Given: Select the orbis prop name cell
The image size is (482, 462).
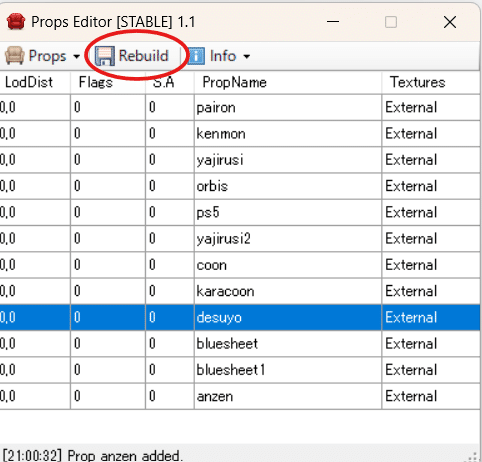Looking at the screenshot, I should pyautogui.click(x=288, y=186).
